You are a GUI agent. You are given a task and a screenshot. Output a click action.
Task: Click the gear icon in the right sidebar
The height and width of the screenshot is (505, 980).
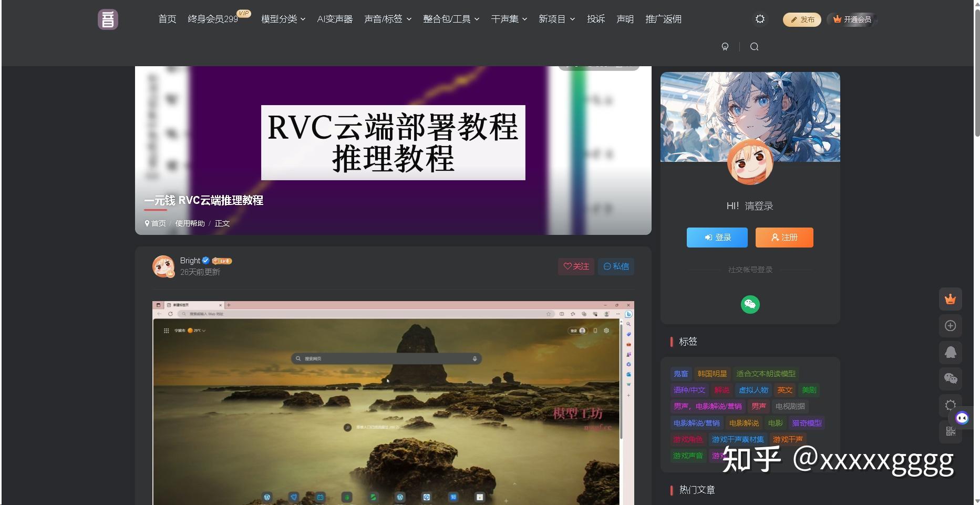click(x=950, y=405)
